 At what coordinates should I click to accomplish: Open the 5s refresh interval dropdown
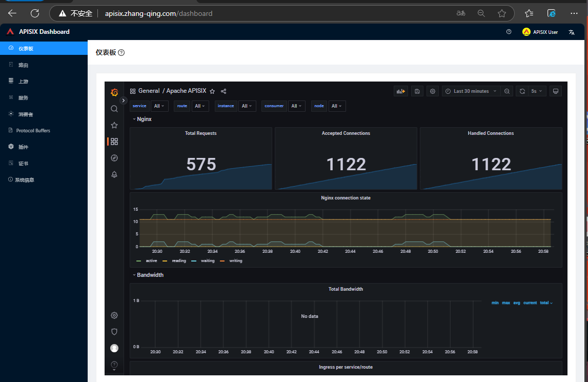(x=537, y=91)
